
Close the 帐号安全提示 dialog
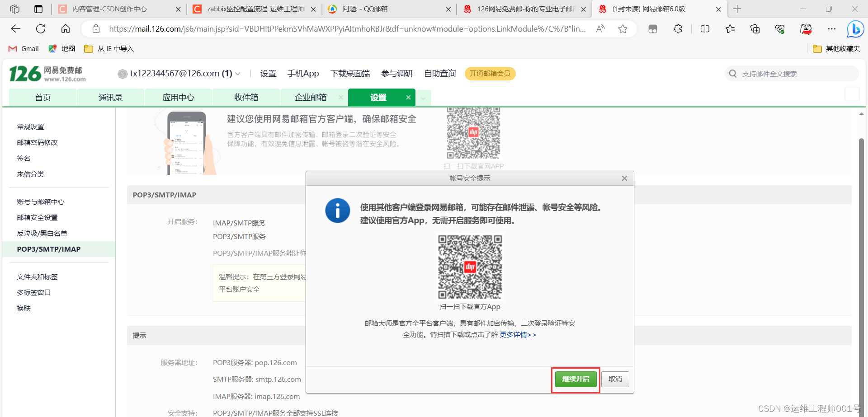coord(624,178)
